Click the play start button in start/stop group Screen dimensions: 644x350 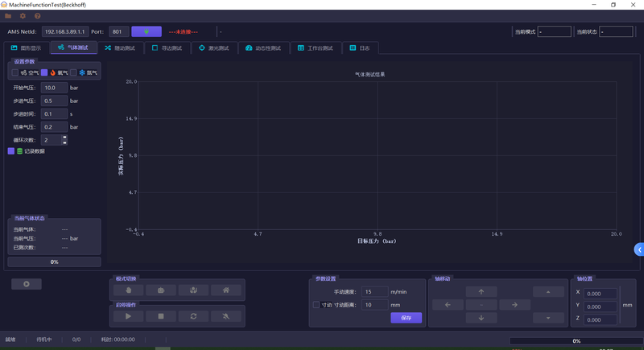tap(128, 316)
